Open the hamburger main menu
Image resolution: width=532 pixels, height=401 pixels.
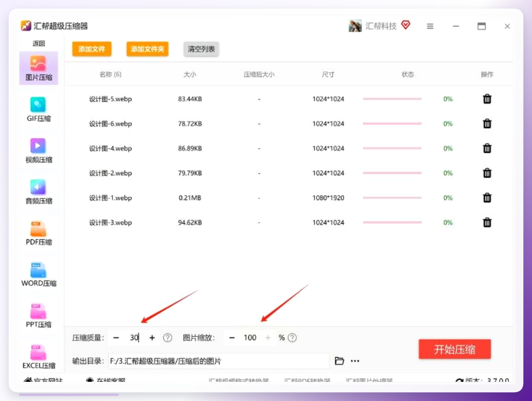pos(430,26)
